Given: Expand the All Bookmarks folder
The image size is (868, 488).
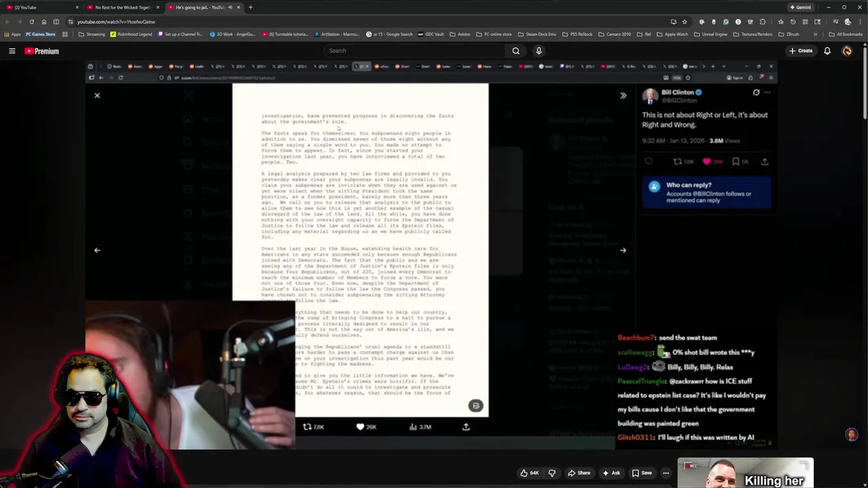Looking at the screenshot, I should click(x=846, y=34).
